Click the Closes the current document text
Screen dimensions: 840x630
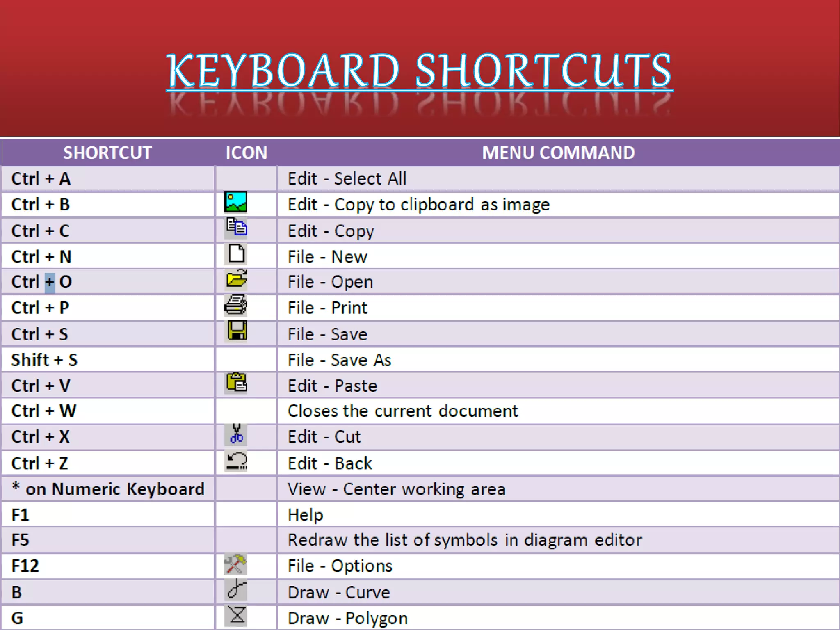pyautogui.click(x=402, y=411)
